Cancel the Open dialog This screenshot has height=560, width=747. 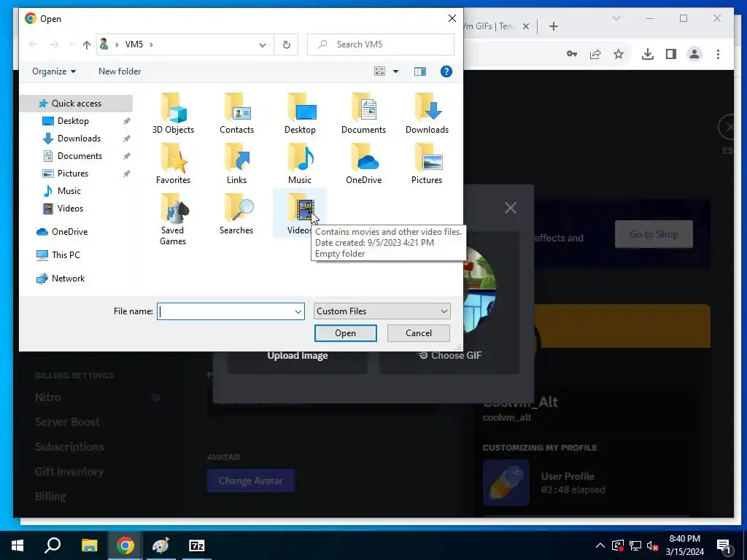click(x=418, y=332)
